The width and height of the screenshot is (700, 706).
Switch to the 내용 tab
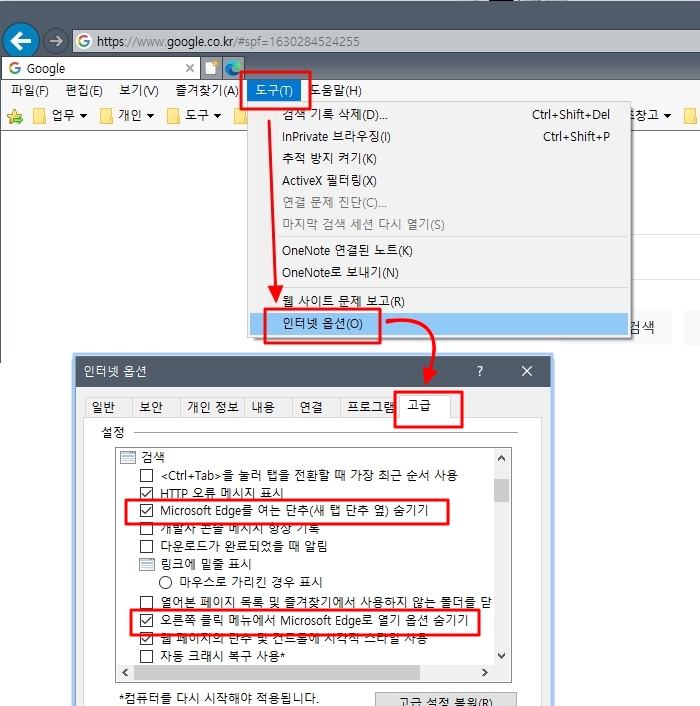[x=268, y=407]
